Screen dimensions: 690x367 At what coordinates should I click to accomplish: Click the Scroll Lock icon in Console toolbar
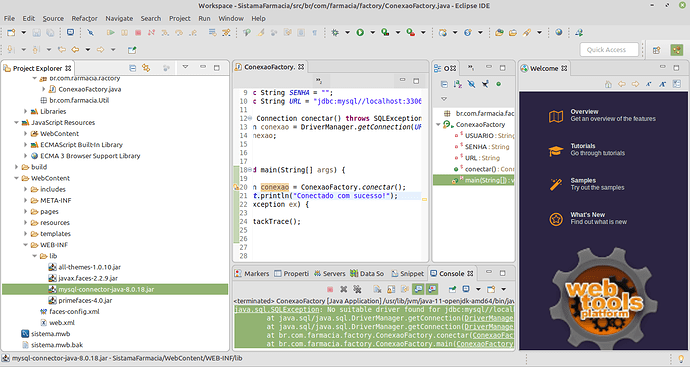click(391, 289)
